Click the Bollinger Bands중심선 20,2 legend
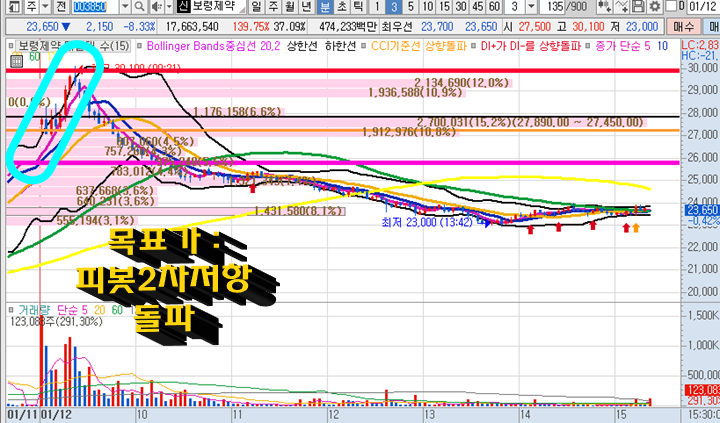Screen dimensions: 720x423 point(213,46)
